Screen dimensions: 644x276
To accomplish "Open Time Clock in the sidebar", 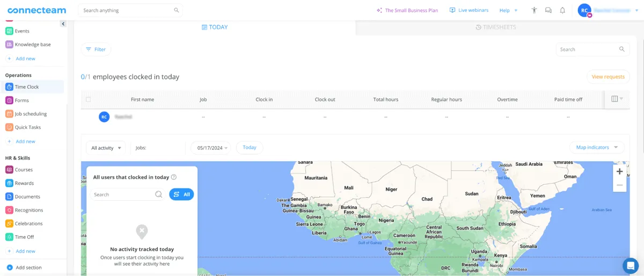I will click(x=33, y=87).
